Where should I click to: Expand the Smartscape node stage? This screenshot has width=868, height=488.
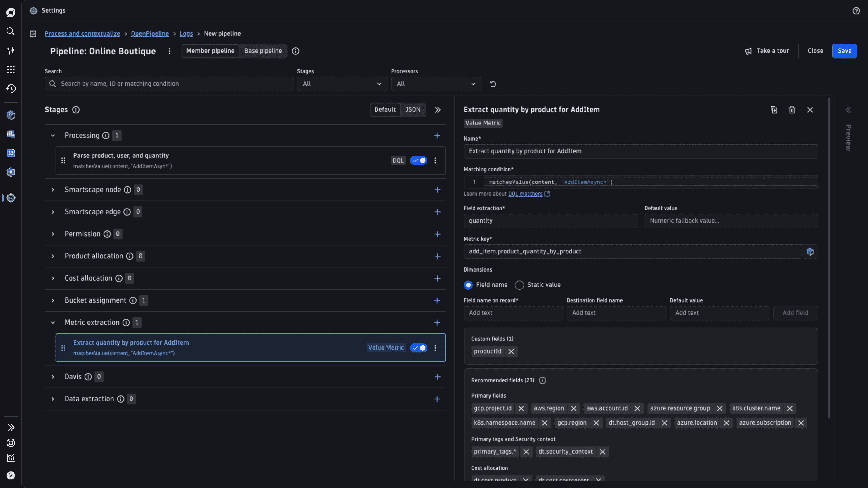point(53,190)
